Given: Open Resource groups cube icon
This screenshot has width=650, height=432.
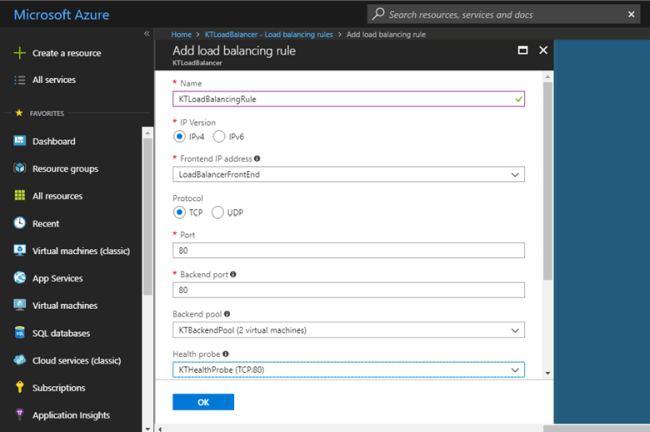Looking at the screenshot, I should (x=20, y=169).
